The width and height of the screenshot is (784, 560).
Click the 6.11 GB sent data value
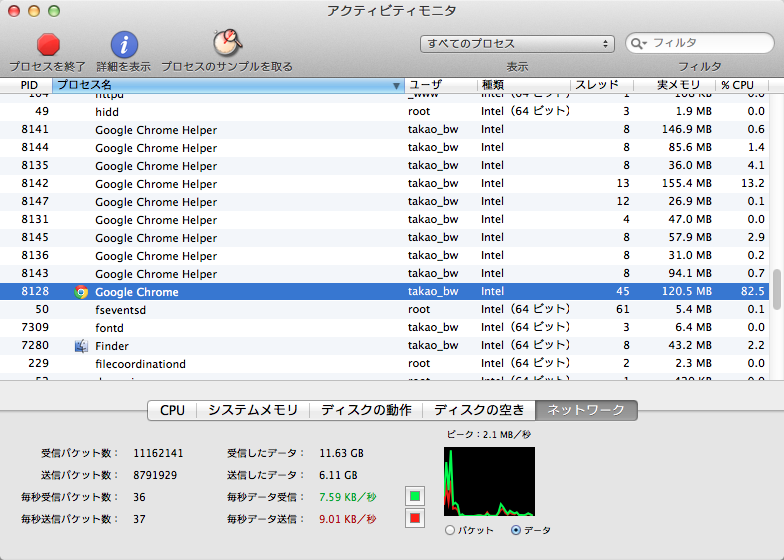click(x=338, y=475)
